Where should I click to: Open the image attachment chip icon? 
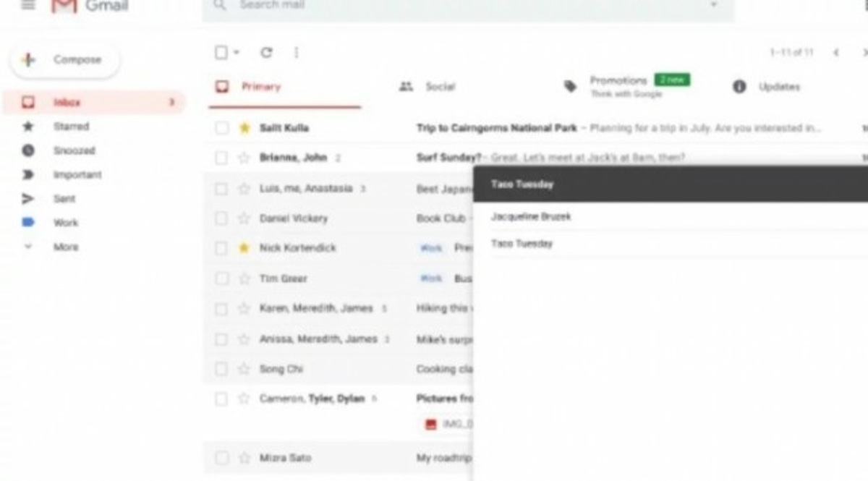coord(431,425)
